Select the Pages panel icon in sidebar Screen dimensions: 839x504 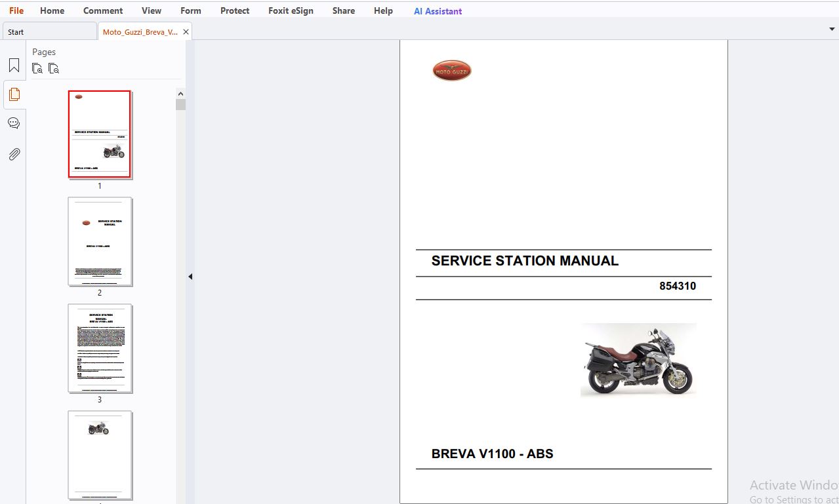[14, 94]
